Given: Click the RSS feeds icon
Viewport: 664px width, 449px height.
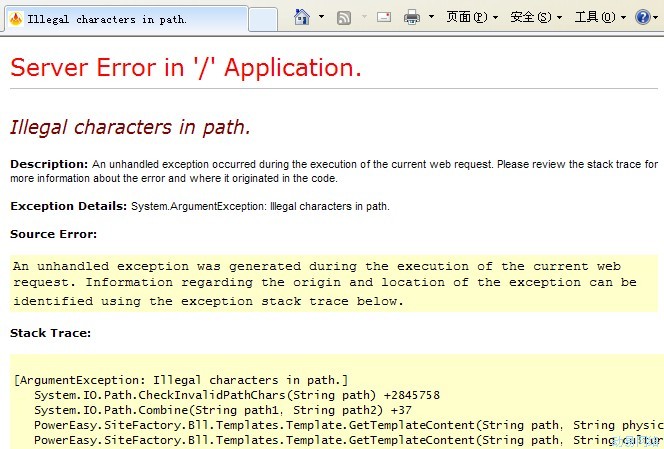Looking at the screenshot, I should coord(344,17).
